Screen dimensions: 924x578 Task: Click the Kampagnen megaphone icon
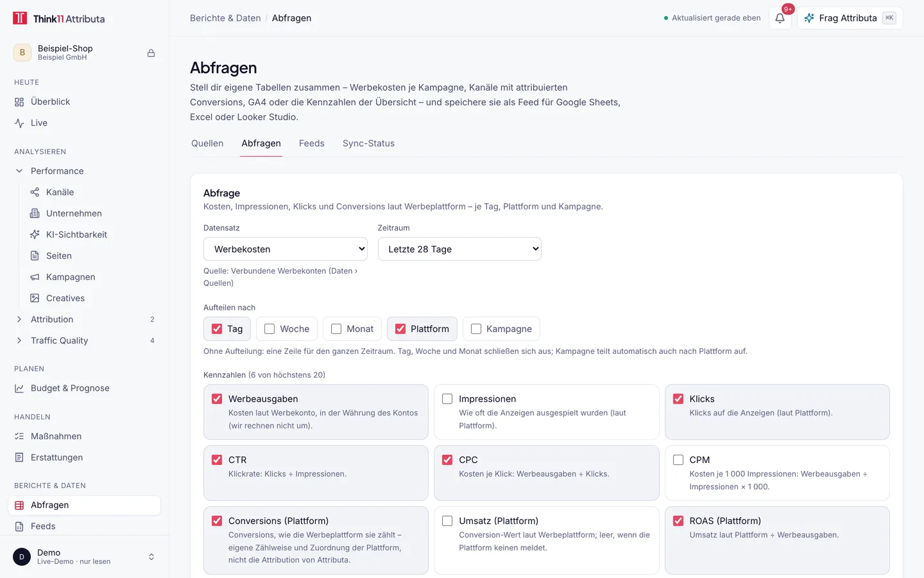coord(35,277)
